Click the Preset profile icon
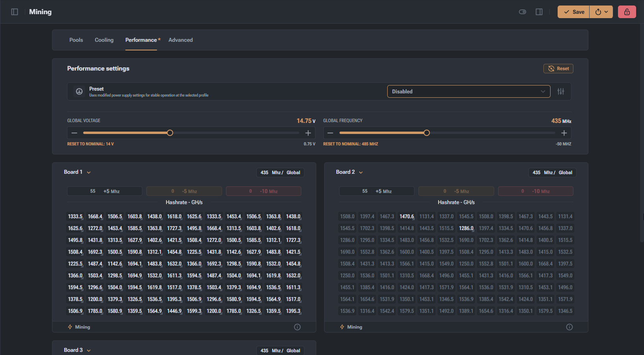The image size is (644, 355). 79,91
